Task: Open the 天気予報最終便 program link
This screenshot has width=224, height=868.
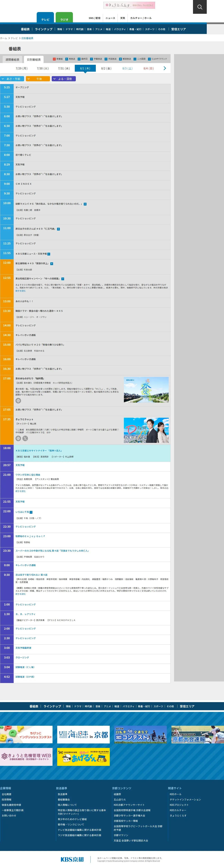Action: click(x=23, y=648)
